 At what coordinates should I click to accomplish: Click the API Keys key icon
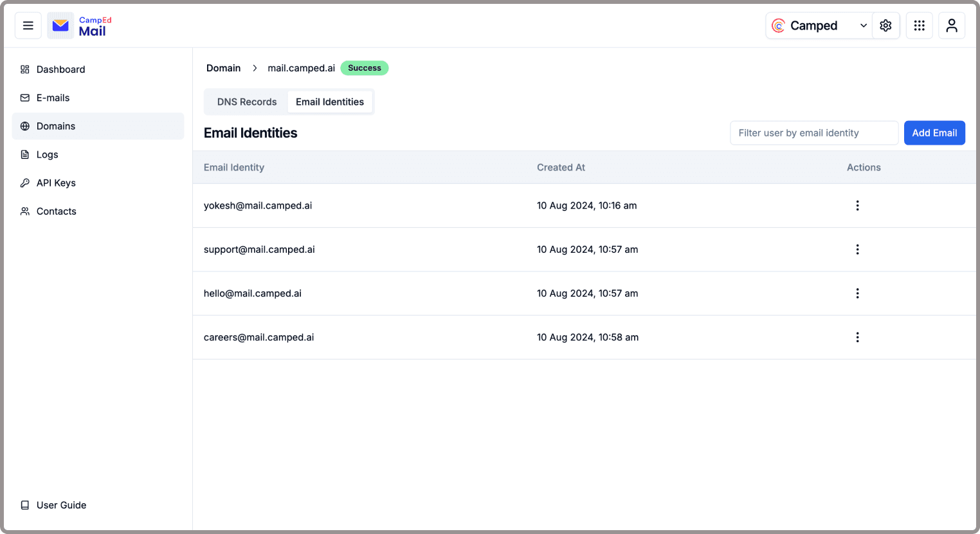pos(25,183)
